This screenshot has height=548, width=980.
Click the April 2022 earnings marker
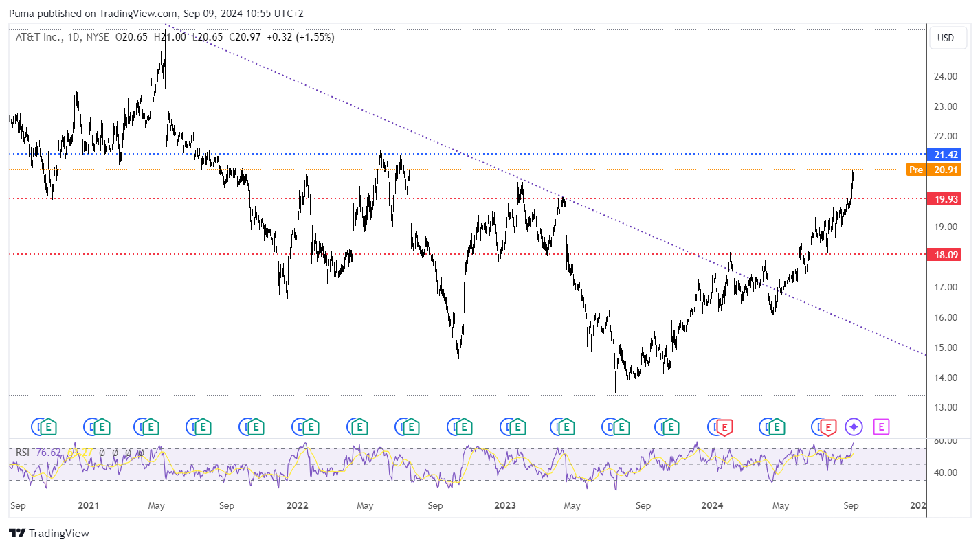click(x=359, y=427)
